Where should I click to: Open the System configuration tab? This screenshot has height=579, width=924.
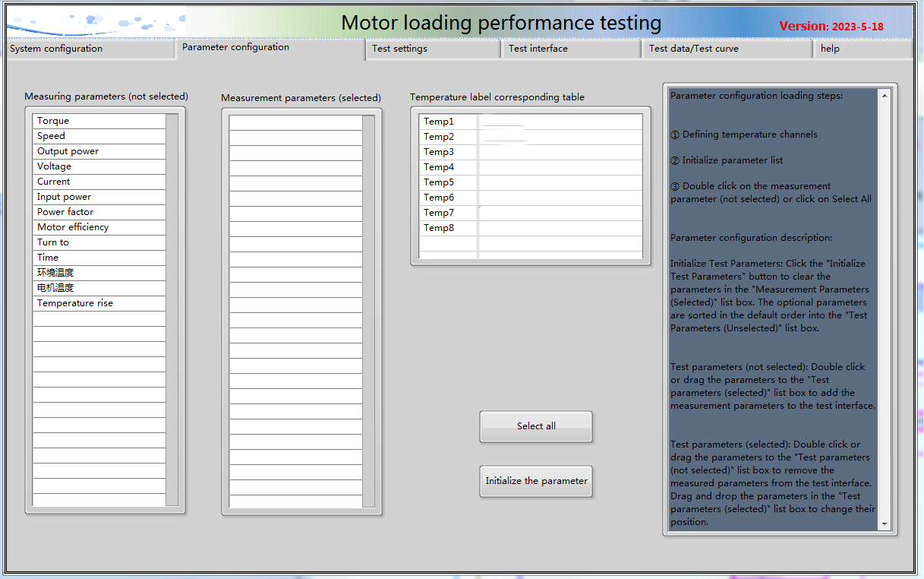pyautogui.click(x=56, y=49)
